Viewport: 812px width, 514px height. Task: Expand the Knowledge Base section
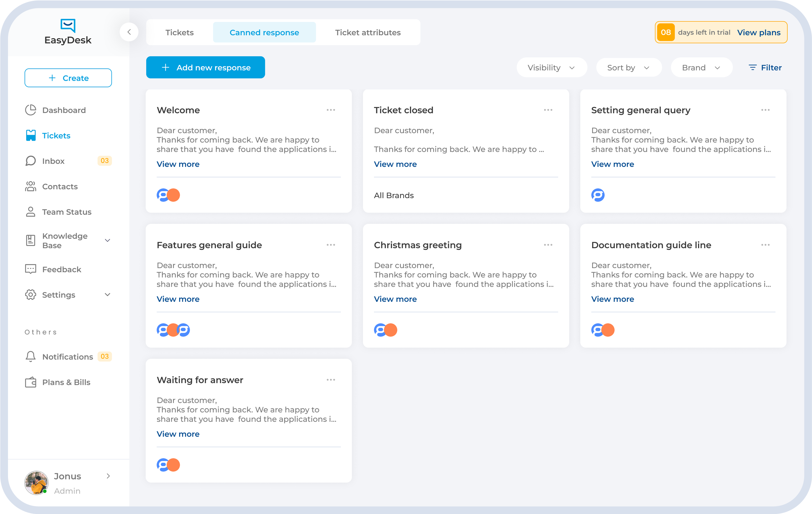coord(107,240)
